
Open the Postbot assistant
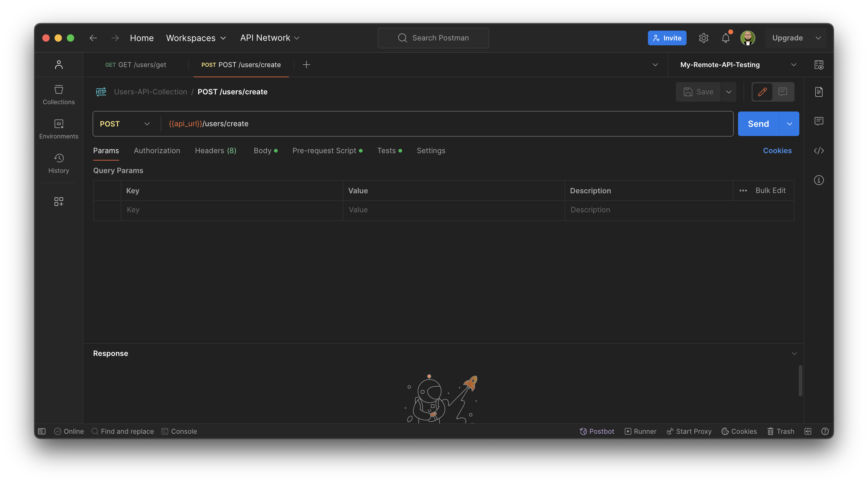pyautogui.click(x=597, y=431)
